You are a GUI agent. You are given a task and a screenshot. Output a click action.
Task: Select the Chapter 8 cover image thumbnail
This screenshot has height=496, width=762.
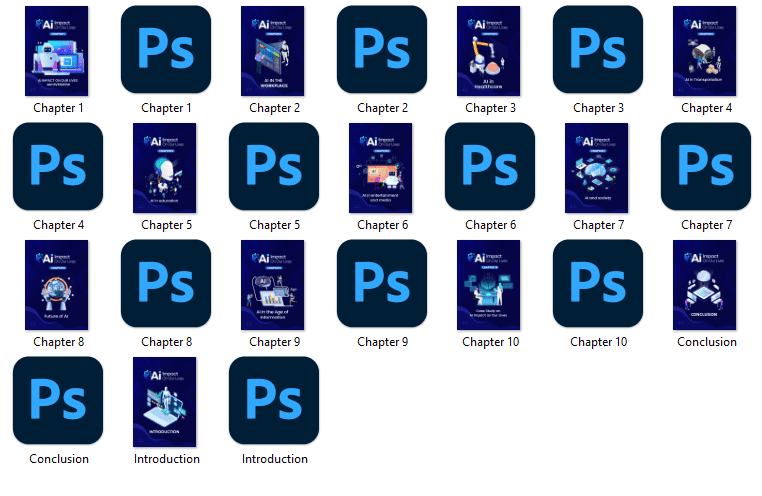tap(57, 285)
